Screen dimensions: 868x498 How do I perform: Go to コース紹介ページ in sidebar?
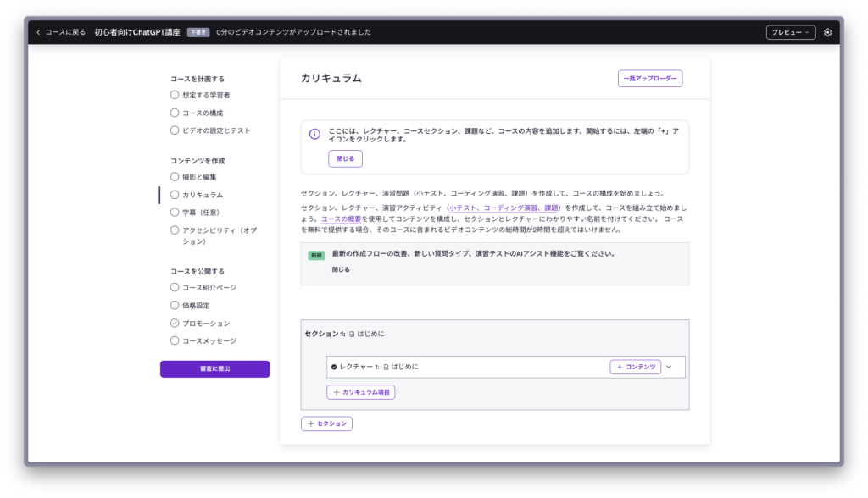[209, 287]
